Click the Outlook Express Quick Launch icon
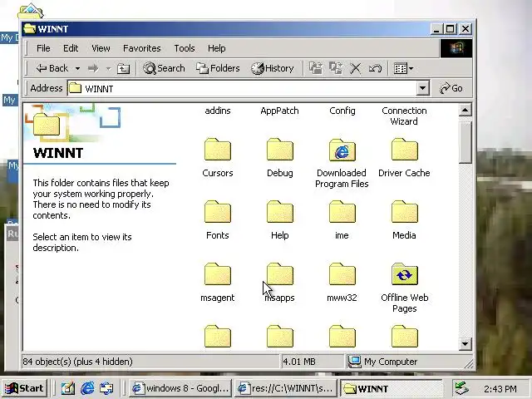Screen dimensions: 532x399 106,388
